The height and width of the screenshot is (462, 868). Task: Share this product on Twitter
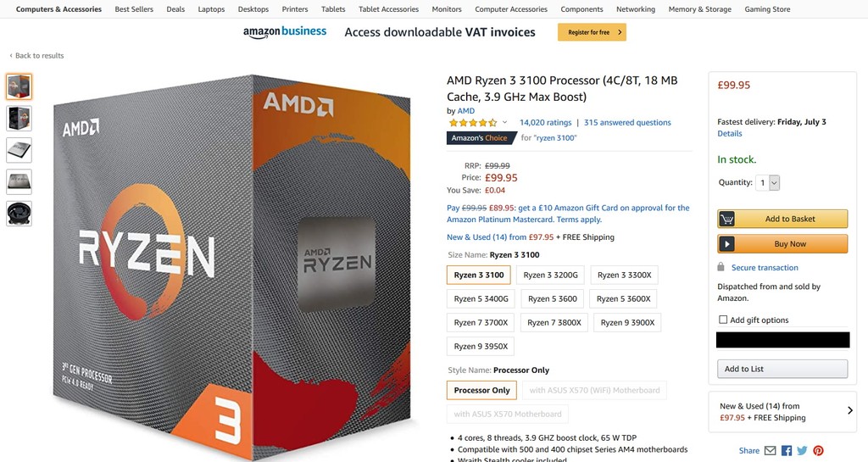(x=802, y=451)
